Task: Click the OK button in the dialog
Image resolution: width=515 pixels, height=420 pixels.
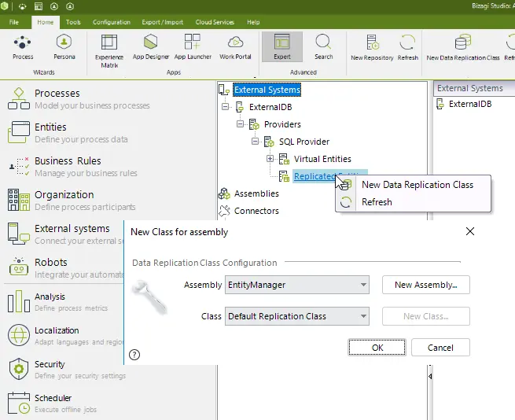Action: [x=377, y=348]
